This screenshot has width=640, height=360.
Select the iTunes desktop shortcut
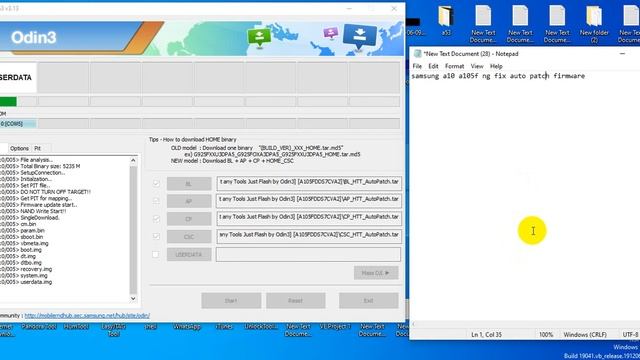pyautogui.click(x=224, y=327)
